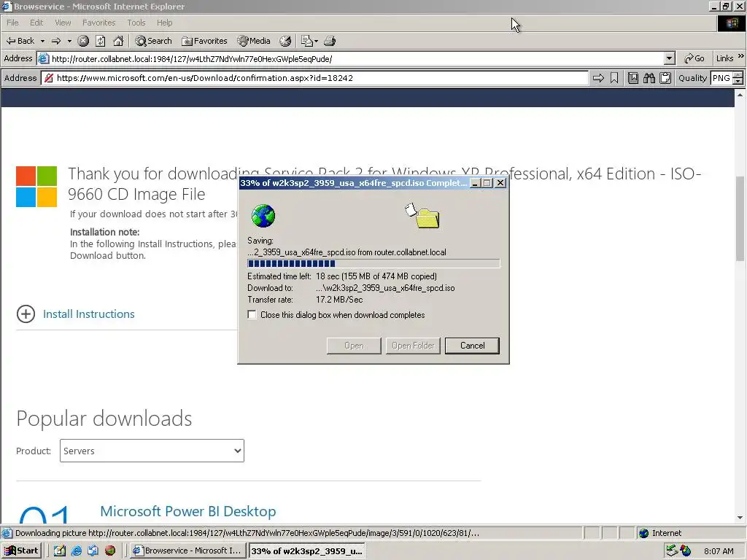Click the Internet Explorer quick launch icon

click(76, 551)
